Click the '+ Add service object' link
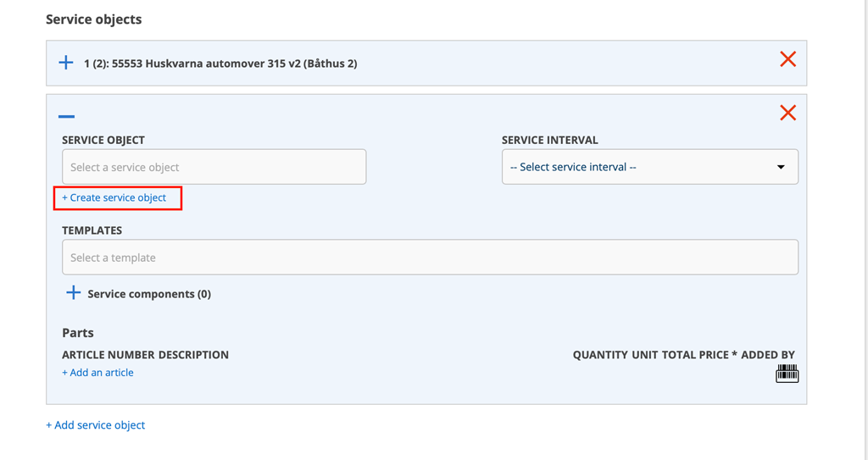The height and width of the screenshot is (460, 868). [96, 425]
